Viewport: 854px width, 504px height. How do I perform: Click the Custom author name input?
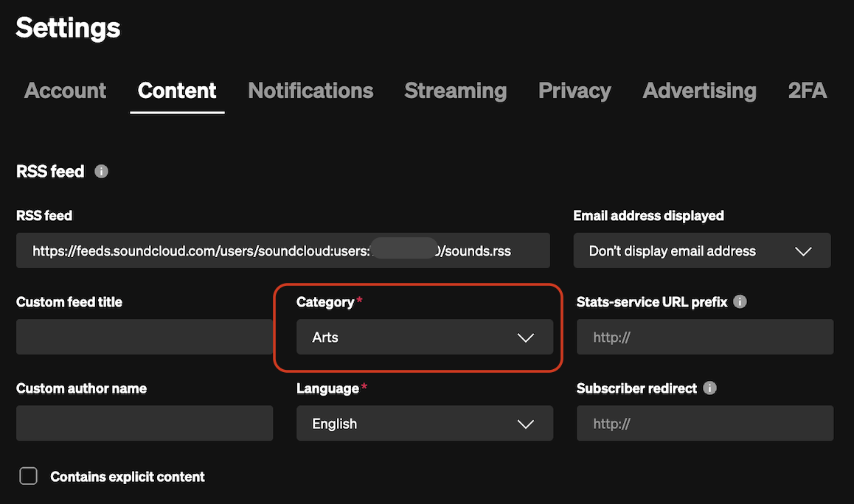[x=145, y=424]
